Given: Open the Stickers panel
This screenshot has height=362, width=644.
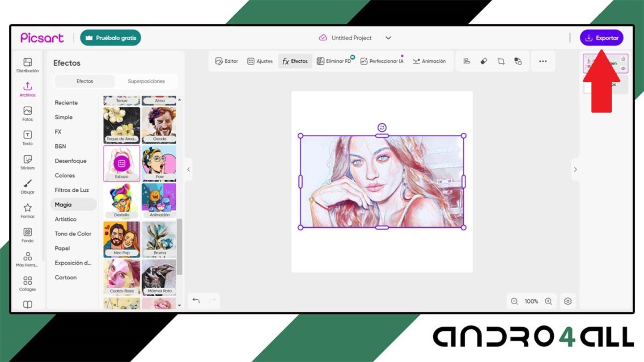Looking at the screenshot, I should pyautogui.click(x=27, y=162).
